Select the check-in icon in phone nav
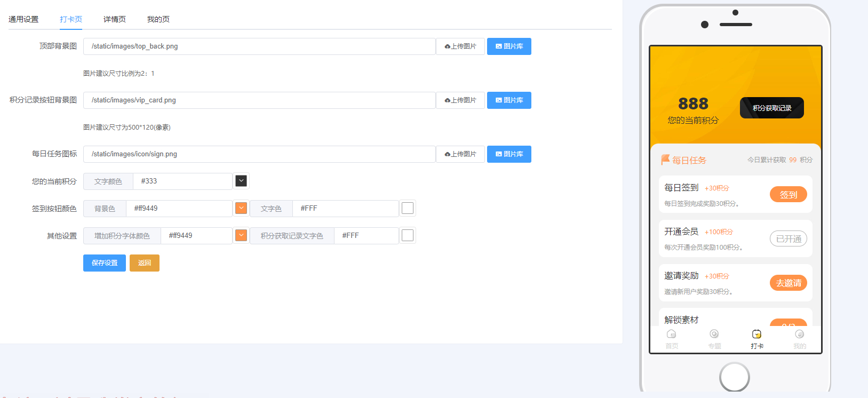 point(756,335)
